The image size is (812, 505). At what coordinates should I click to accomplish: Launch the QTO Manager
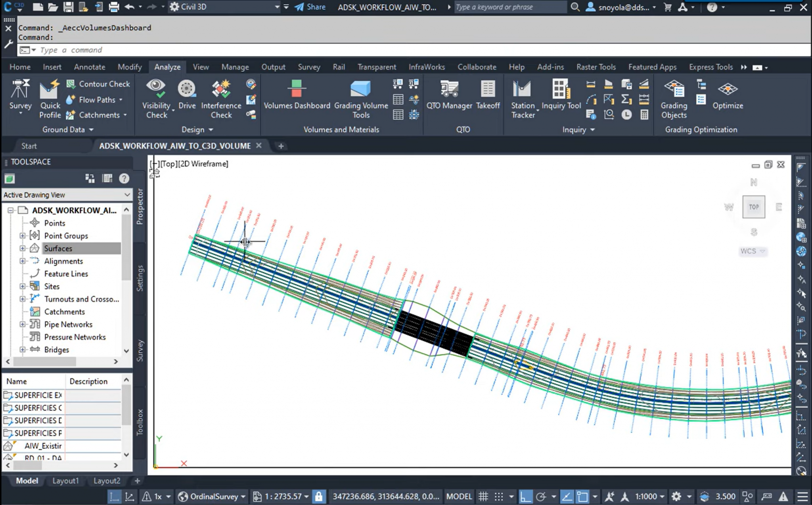[449, 95]
